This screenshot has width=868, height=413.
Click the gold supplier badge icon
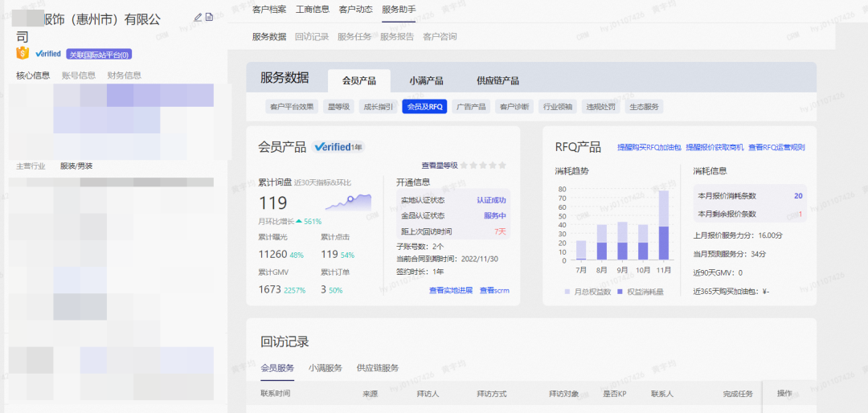click(x=23, y=53)
